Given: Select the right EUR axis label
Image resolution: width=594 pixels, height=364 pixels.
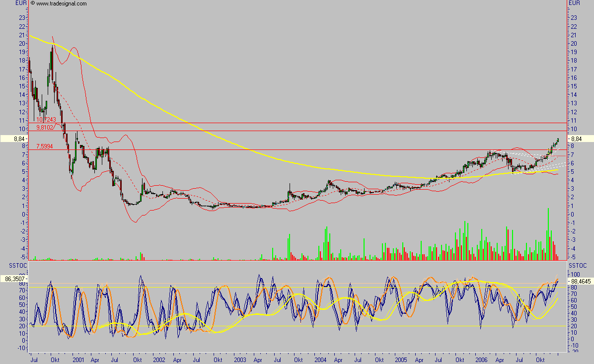Looking at the screenshot, I should point(575,3).
